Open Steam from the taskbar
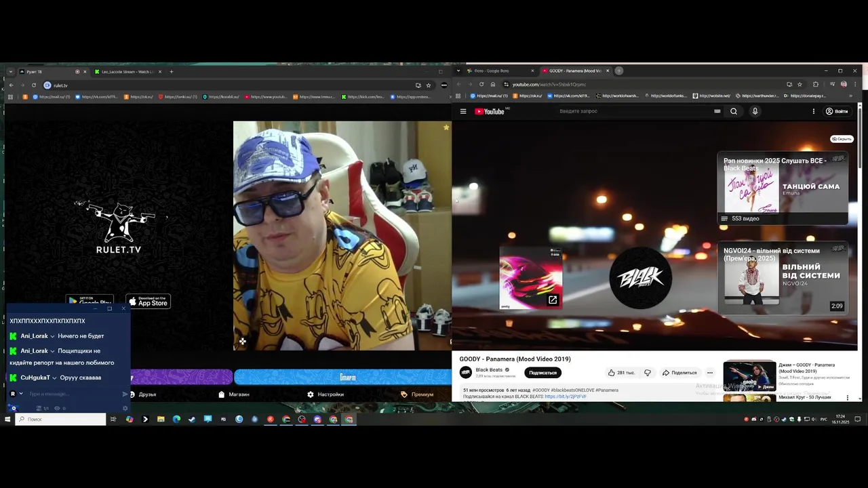Image resolution: width=868 pixels, height=488 pixels. pyautogui.click(x=192, y=420)
